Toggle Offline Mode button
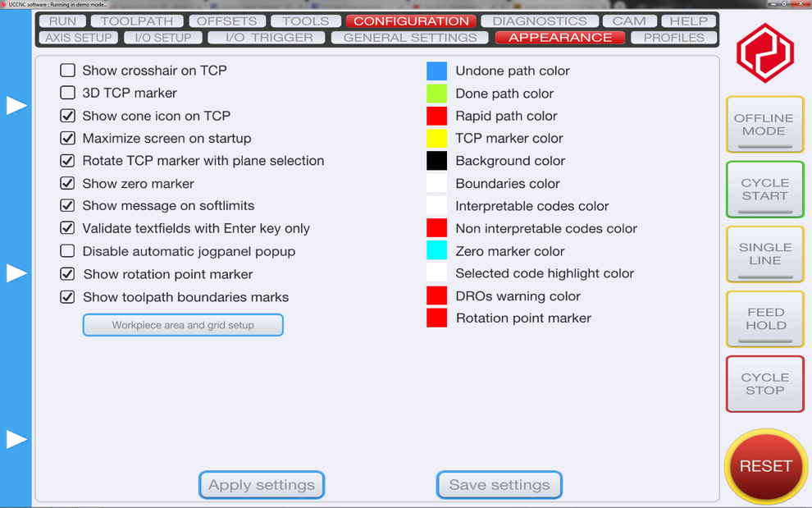Viewport: 812px width, 508px height. (764, 125)
